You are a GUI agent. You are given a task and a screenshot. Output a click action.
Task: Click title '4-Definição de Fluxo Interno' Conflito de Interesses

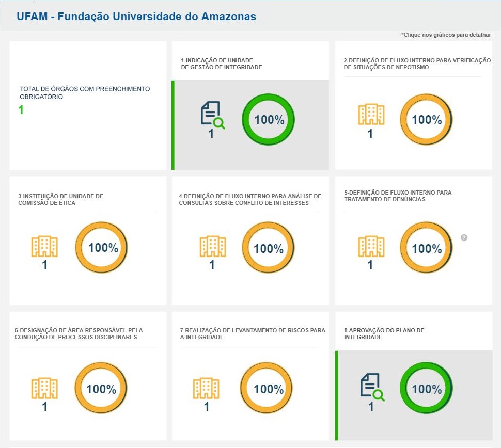point(250,199)
